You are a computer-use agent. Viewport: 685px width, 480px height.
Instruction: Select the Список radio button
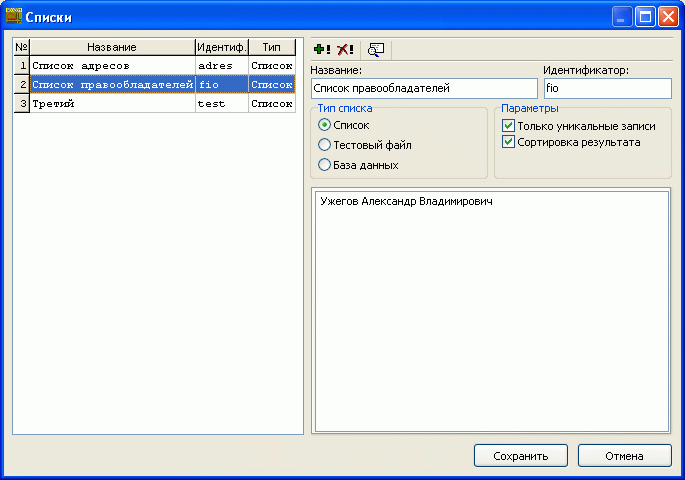tap(325, 125)
